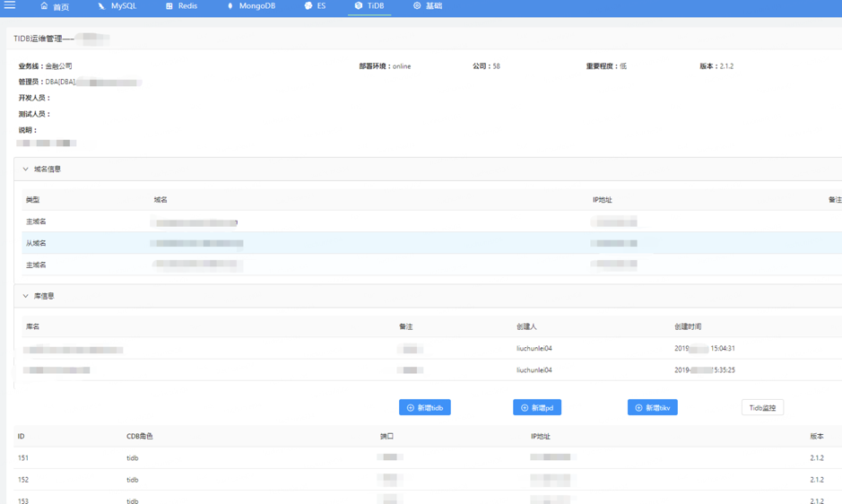Click the ES icon in navbar

pyautogui.click(x=308, y=6)
